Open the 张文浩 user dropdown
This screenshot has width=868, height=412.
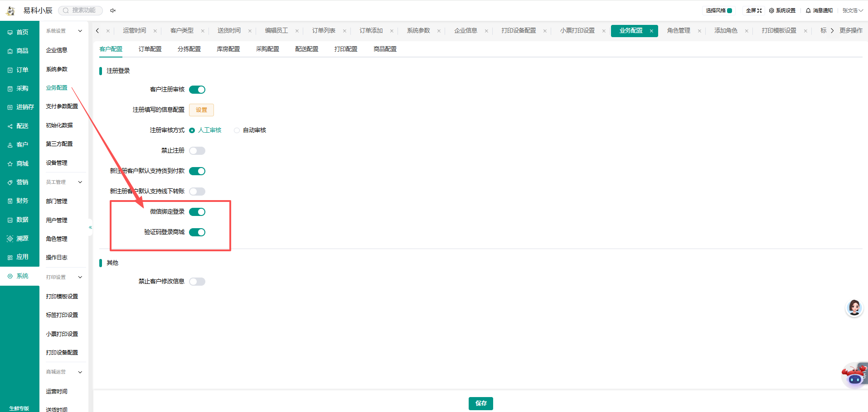tap(852, 10)
